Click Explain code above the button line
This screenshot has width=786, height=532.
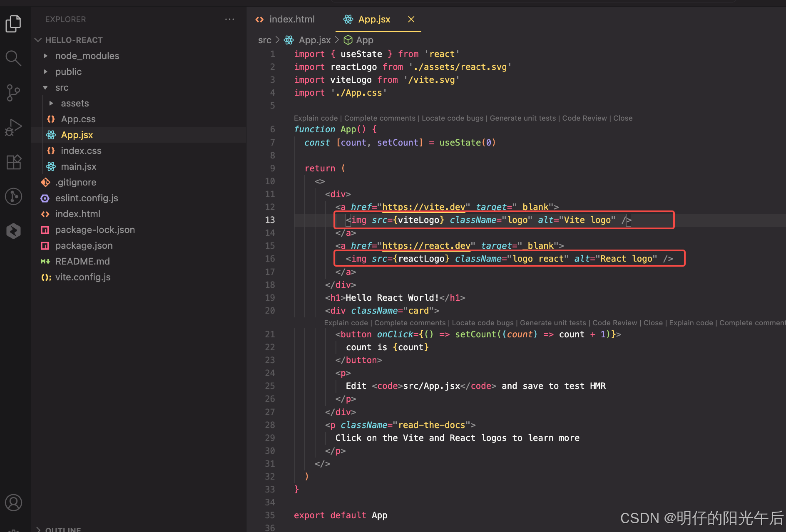pos(346,323)
